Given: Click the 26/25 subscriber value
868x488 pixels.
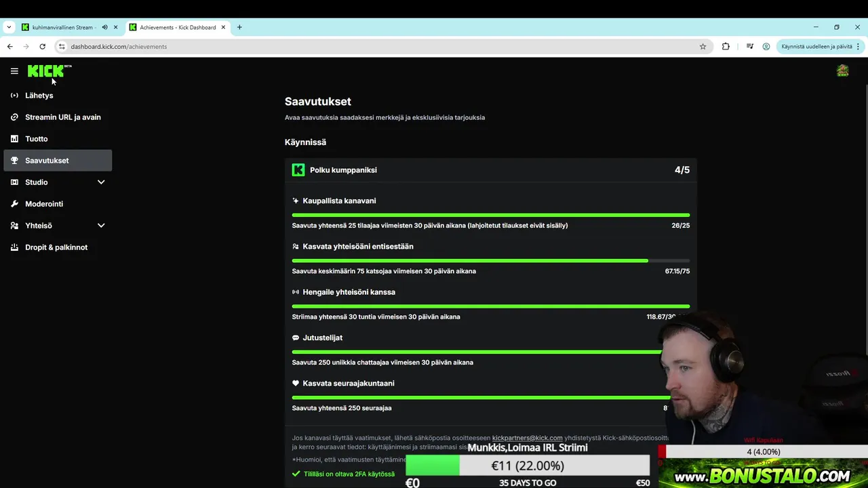Looking at the screenshot, I should coord(680,226).
